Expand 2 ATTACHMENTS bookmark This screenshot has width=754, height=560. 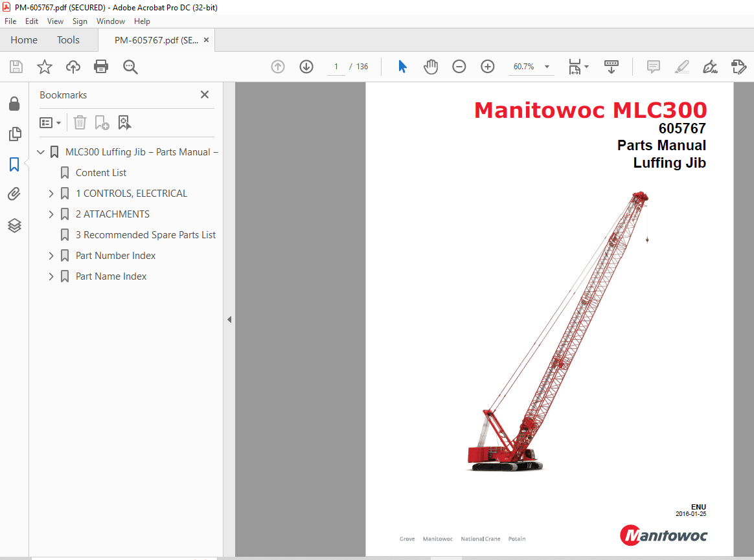[x=51, y=214]
